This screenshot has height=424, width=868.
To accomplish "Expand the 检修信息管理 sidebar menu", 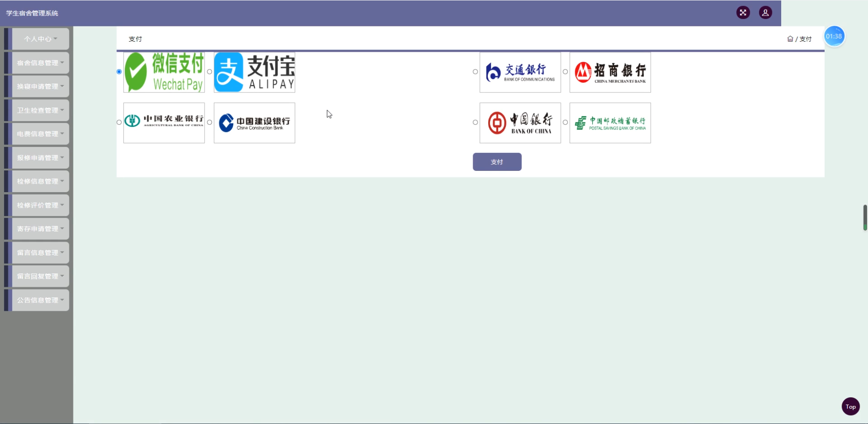I will pyautogui.click(x=41, y=182).
